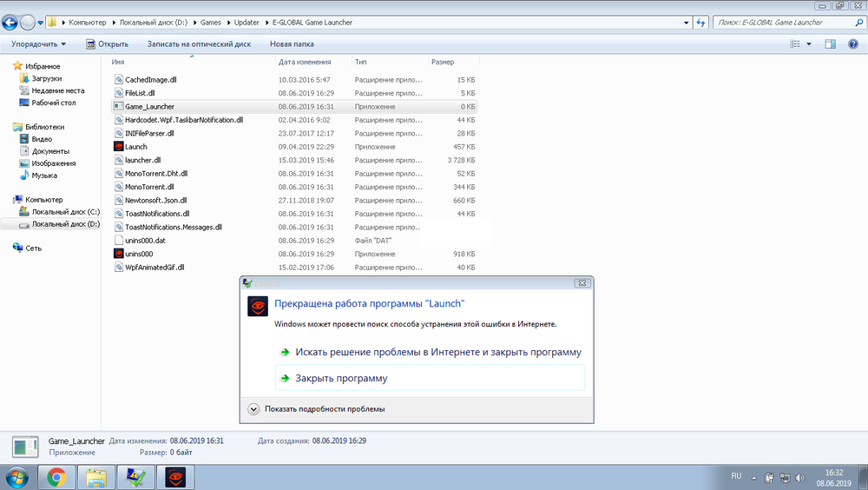Sort files by Дата изменения column
This screenshot has height=490, width=868.
click(x=304, y=63)
